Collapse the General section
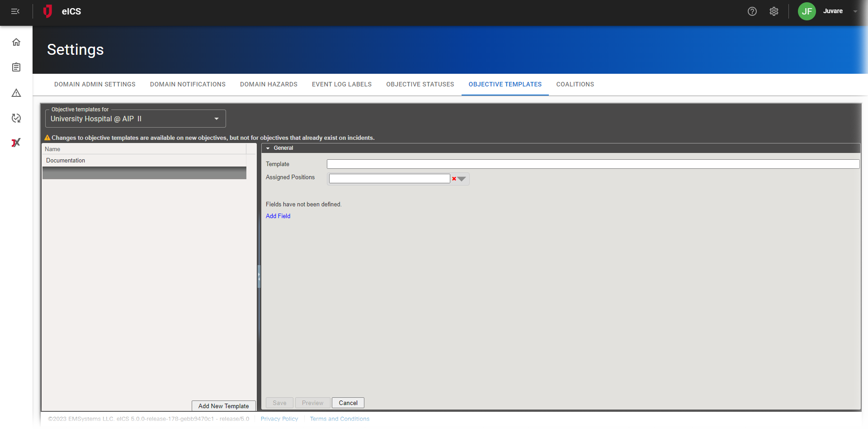This screenshot has width=868, height=429. (268, 148)
